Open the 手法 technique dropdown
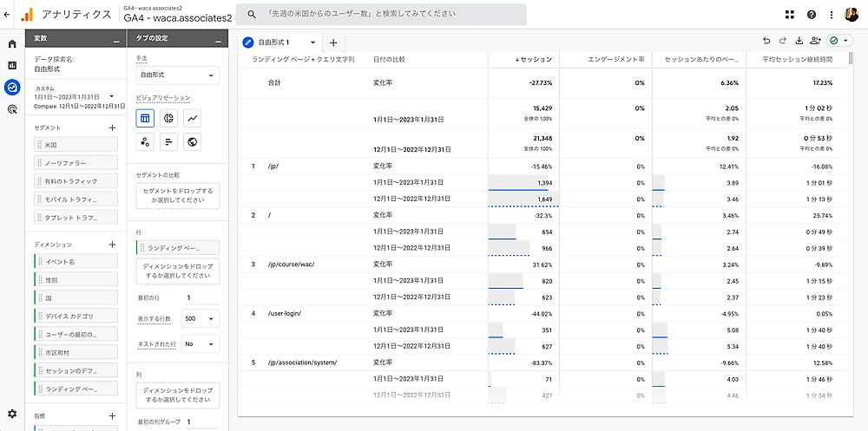 click(x=177, y=75)
